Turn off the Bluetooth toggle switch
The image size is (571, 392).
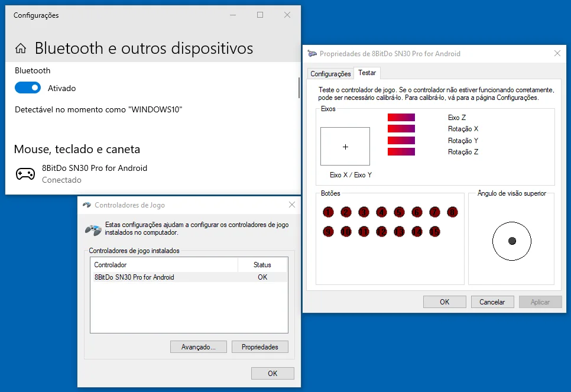point(28,88)
